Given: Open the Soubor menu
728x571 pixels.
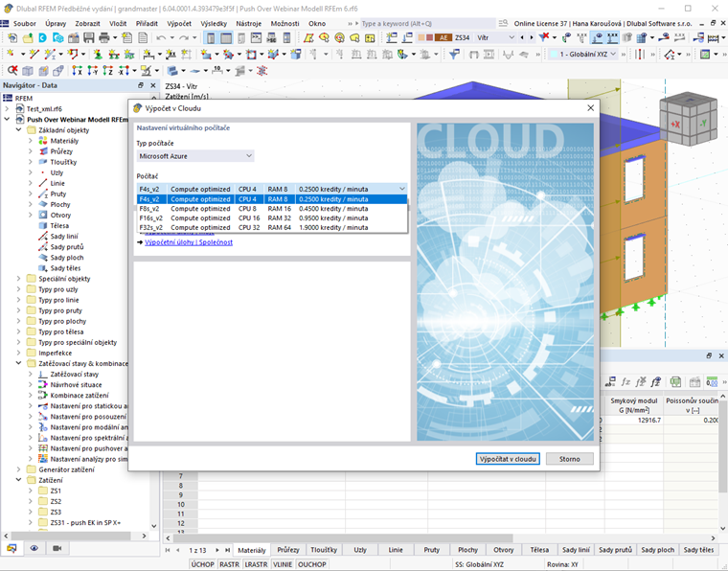Looking at the screenshot, I should coord(25,23).
